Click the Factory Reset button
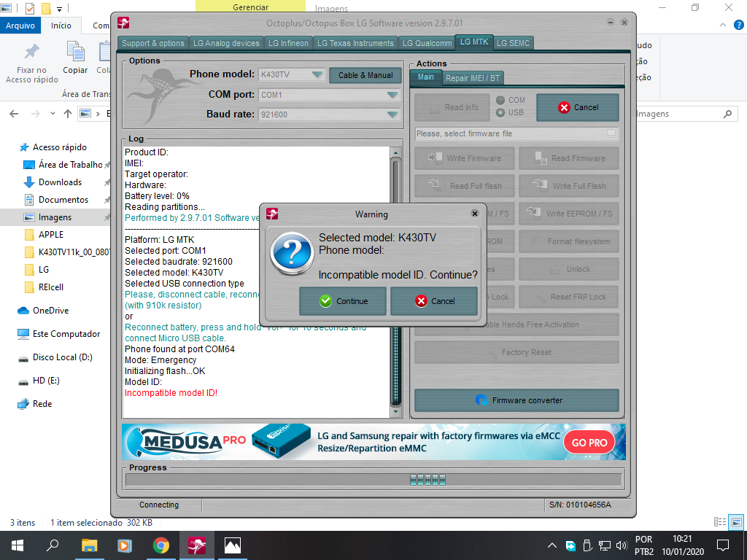The height and width of the screenshot is (560, 747). tap(517, 352)
